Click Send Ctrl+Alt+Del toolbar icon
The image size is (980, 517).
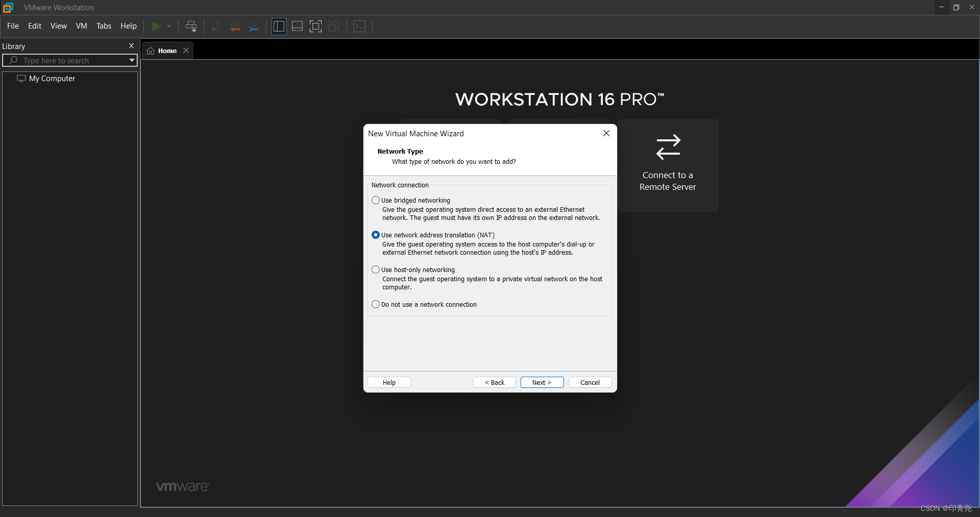[191, 26]
